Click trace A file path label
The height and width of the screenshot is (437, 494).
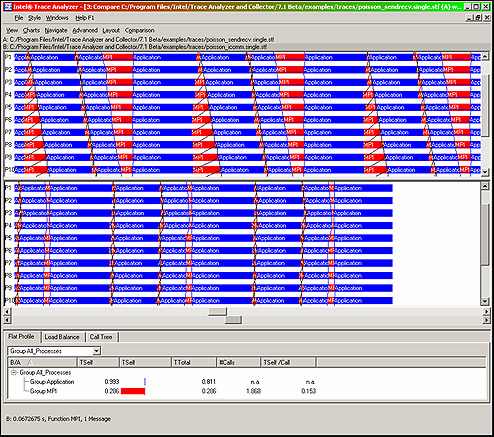[x=138, y=39]
